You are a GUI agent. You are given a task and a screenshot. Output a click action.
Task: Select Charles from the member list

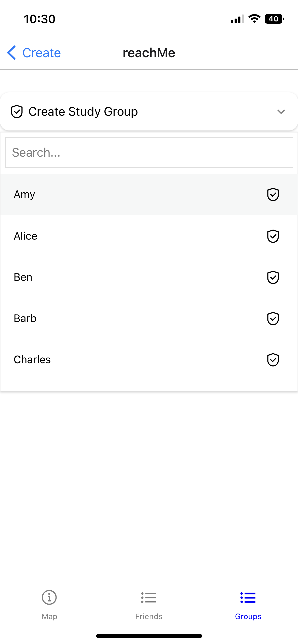(x=32, y=360)
